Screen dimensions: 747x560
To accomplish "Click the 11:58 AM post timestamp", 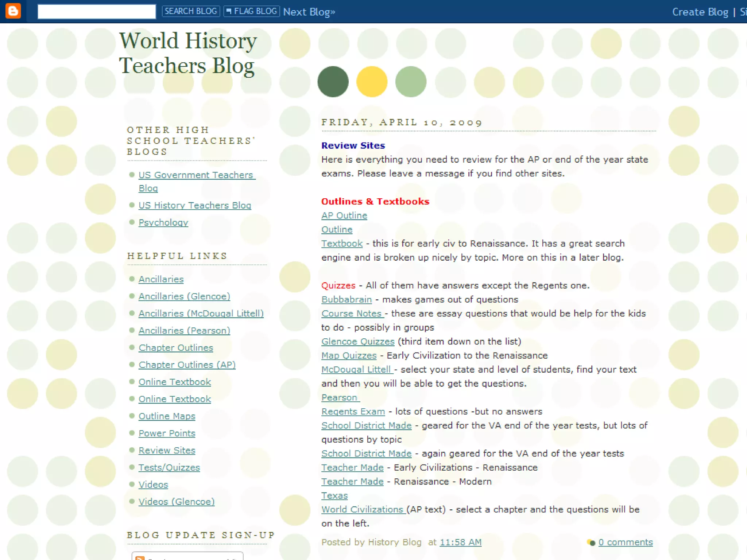I will pos(460,542).
